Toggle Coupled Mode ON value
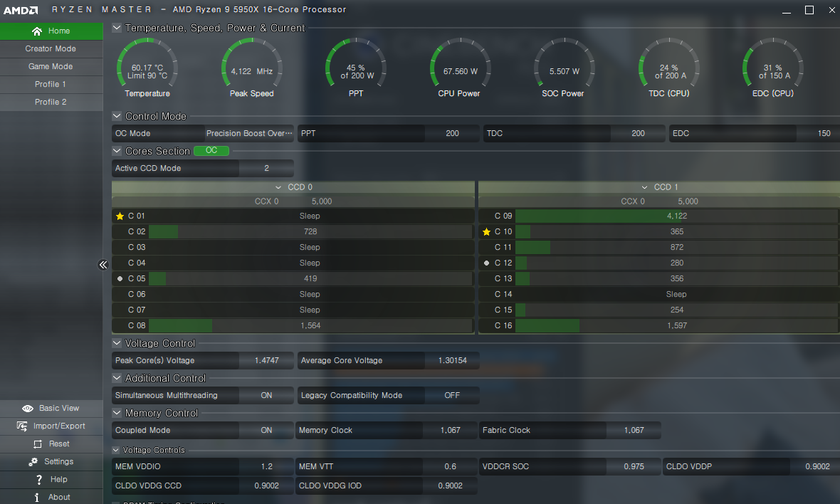This screenshot has height=504, width=840. click(x=266, y=430)
